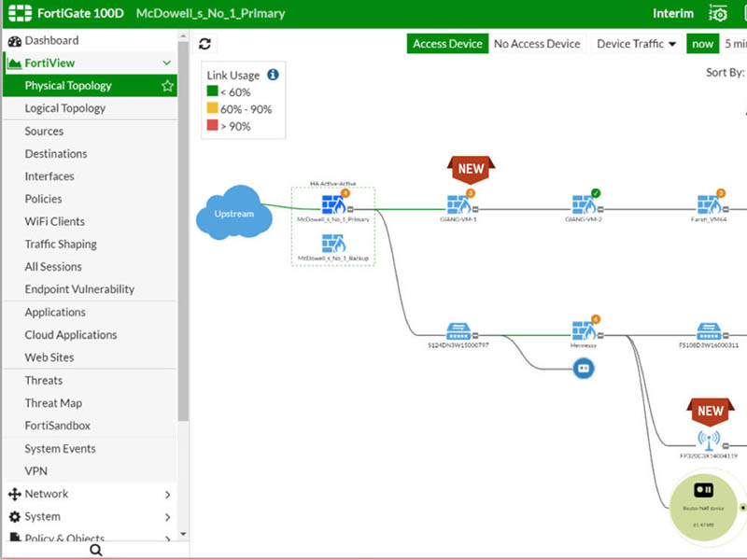The image size is (747, 560).
Task: Click the sidebar scrollbar thumb
Action: [x=183, y=231]
